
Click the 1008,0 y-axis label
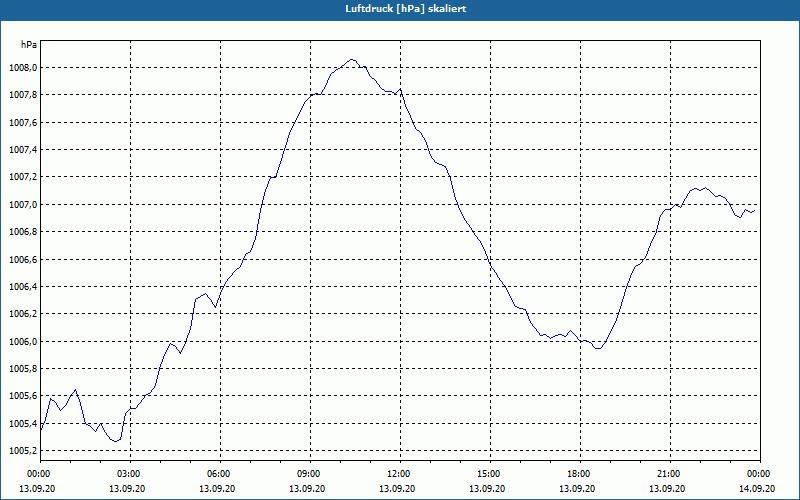(x=22, y=68)
